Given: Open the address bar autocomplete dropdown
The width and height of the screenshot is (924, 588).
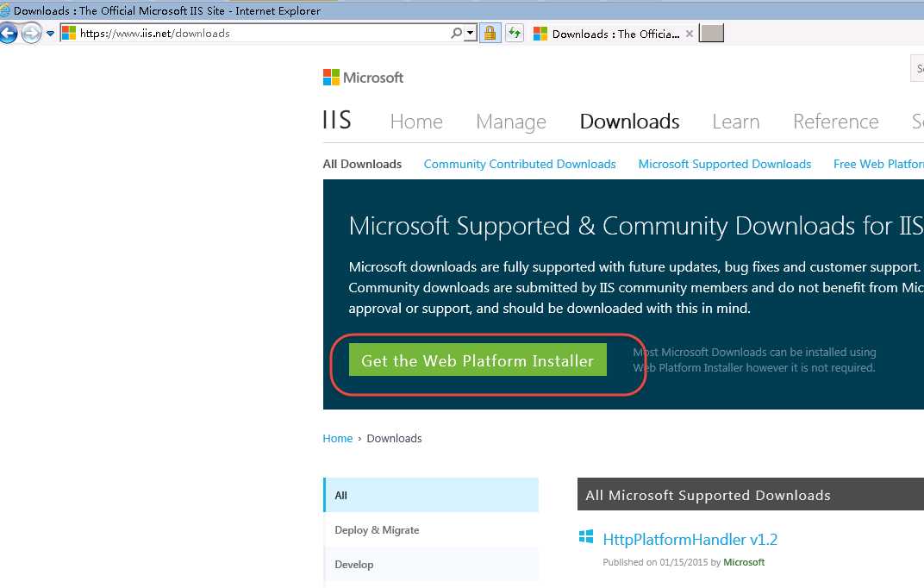Looking at the screenshot, I should (471, 34).
